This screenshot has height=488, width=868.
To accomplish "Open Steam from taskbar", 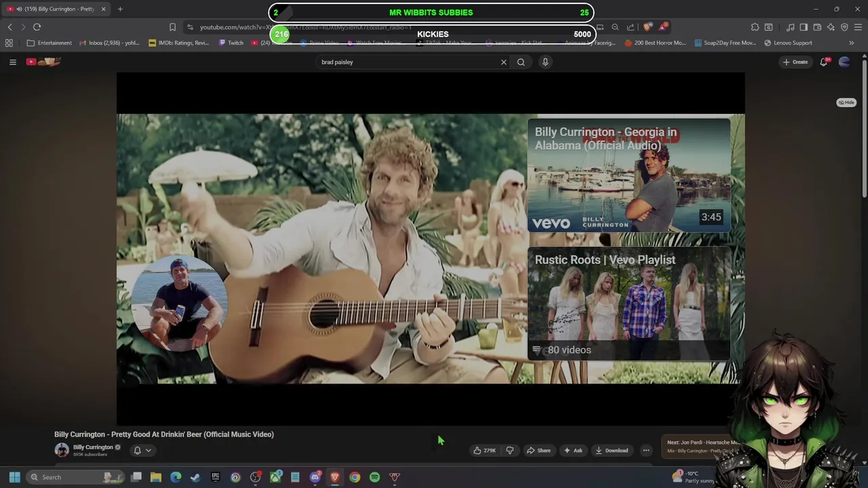I will (195, 477).
